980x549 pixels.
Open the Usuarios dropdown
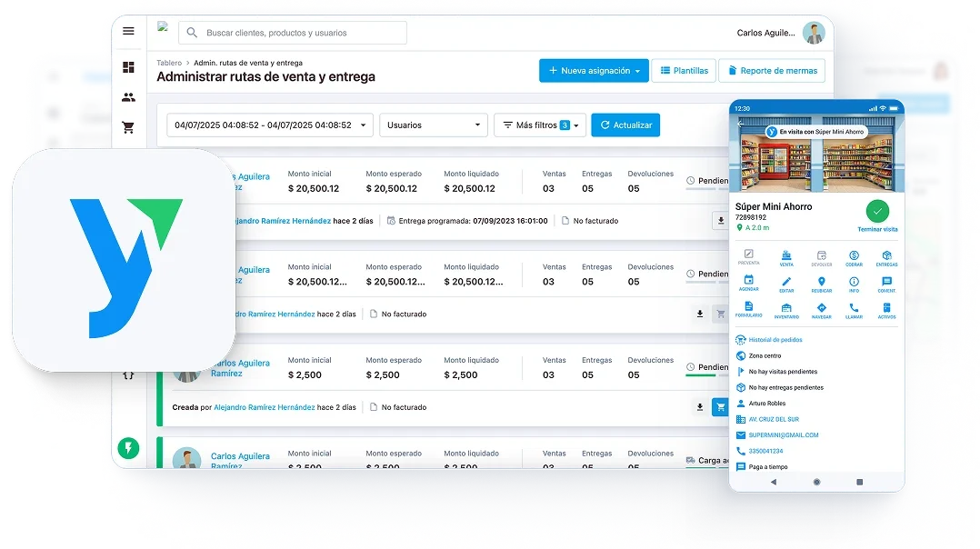click(x=434, y=125)
